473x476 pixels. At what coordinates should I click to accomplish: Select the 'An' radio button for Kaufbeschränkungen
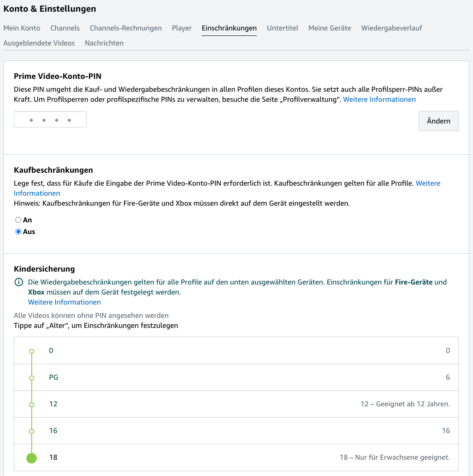point(18,220)
